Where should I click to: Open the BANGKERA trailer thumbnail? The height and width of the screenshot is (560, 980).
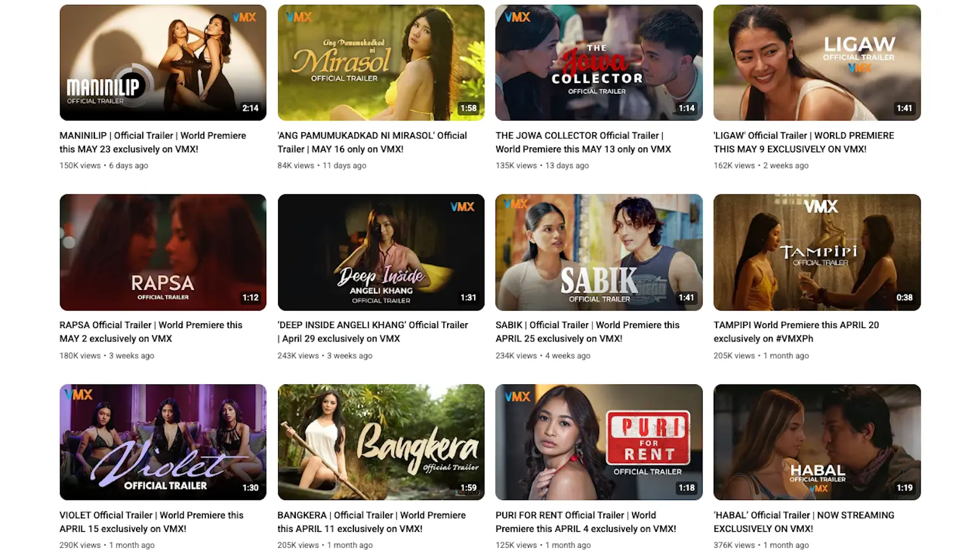coord(380,442)
